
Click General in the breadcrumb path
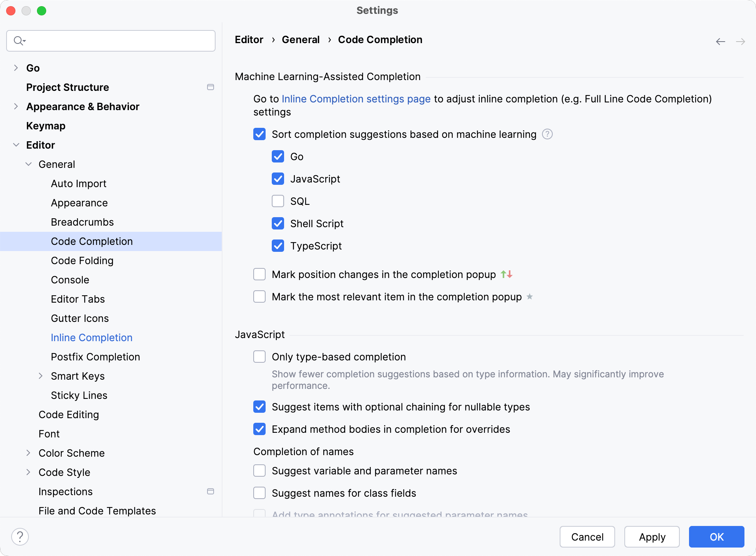(301, 39)
